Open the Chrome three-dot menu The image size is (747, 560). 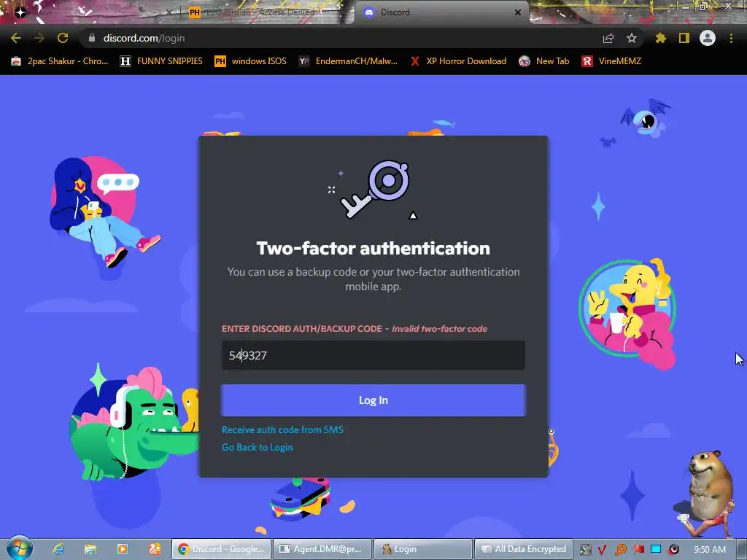pos(731,38)
